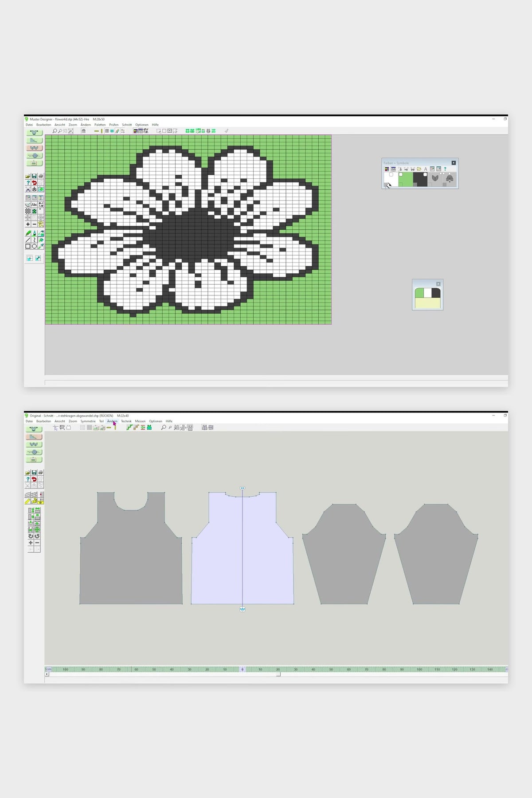Minus icon in Schnitt window left toolbar

tap(37, 542)
